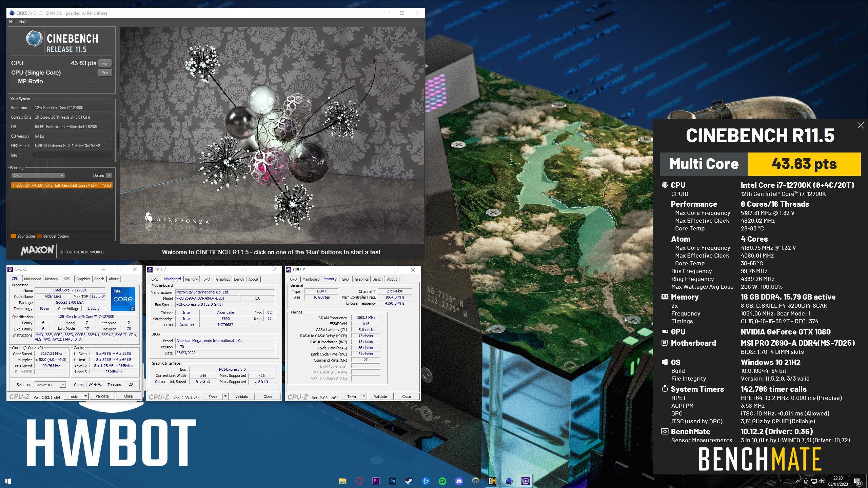The width and height of the screenshot is (868, 488).
Task: Switch to BenchMate taskbar icon
Action: (492, 481)
